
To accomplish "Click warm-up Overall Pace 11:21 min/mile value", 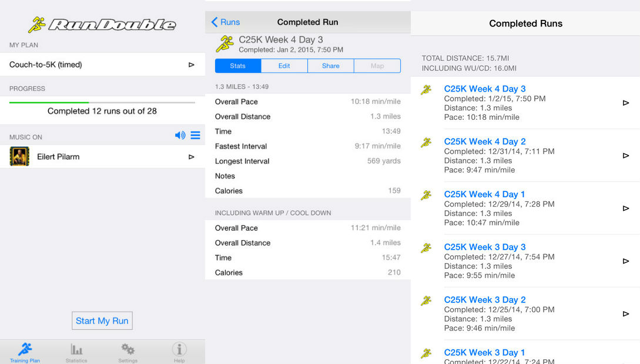I will coord(376,228).
